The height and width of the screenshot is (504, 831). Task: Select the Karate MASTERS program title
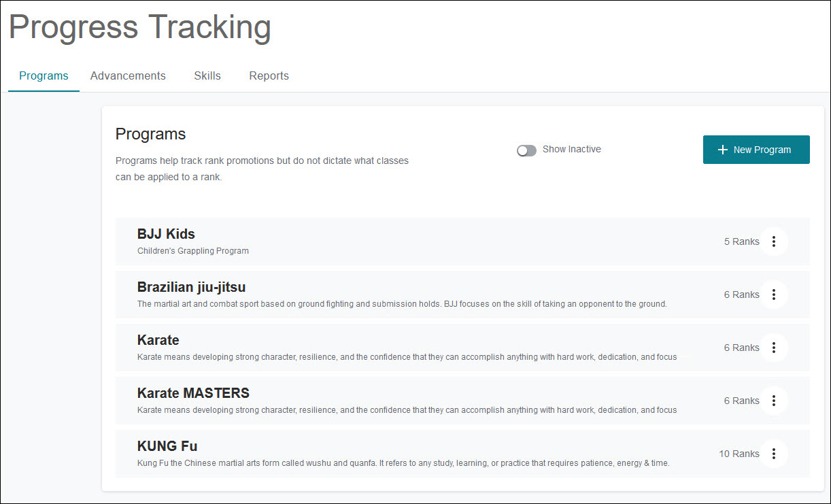click(x=193, y=393)
